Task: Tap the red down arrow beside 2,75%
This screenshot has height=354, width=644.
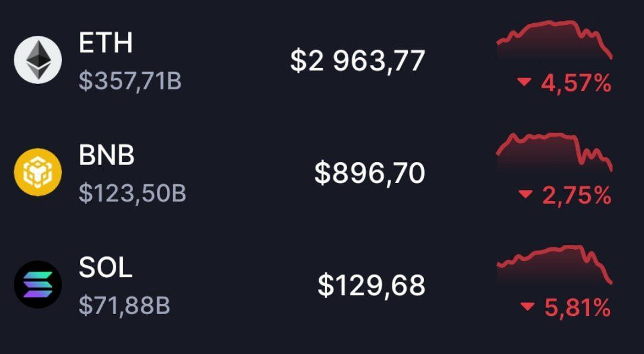Action: pyautogui.click(x=525, y=194)
